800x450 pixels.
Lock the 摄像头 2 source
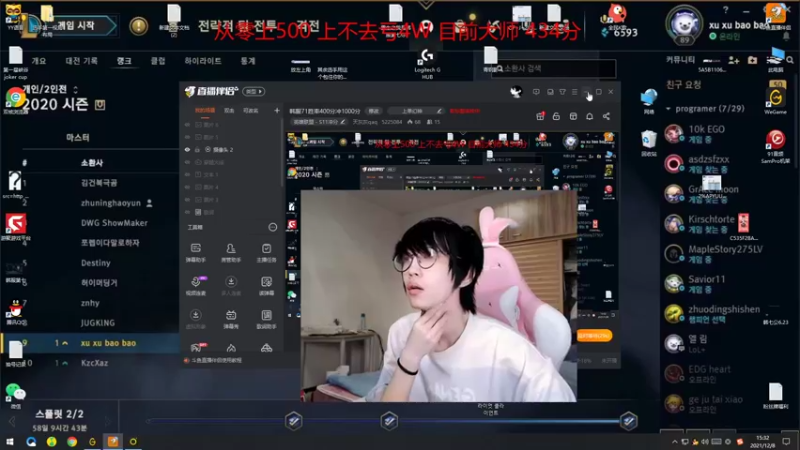coord(197,149)
